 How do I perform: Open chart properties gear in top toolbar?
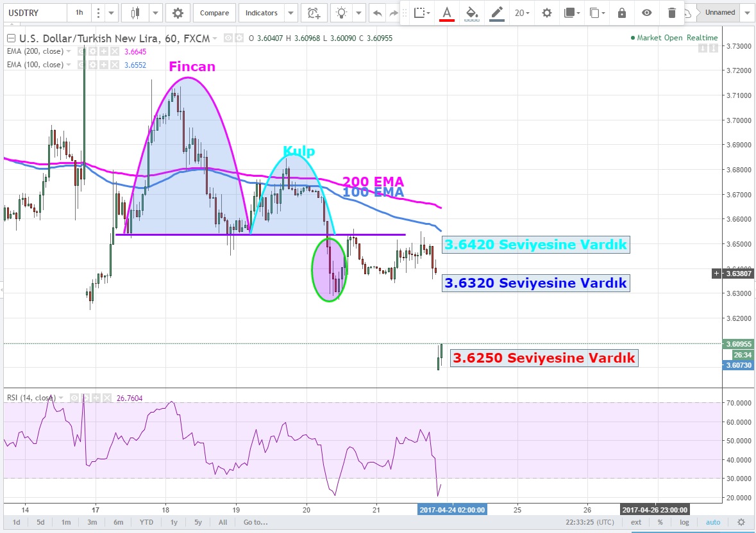(178, 13)
